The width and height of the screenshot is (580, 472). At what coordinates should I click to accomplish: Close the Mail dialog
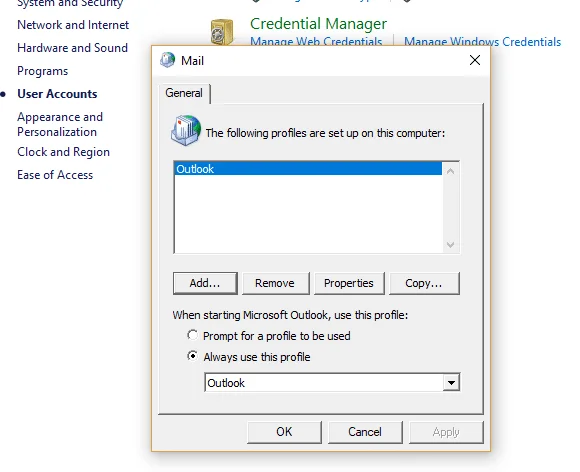click(475, 60)
